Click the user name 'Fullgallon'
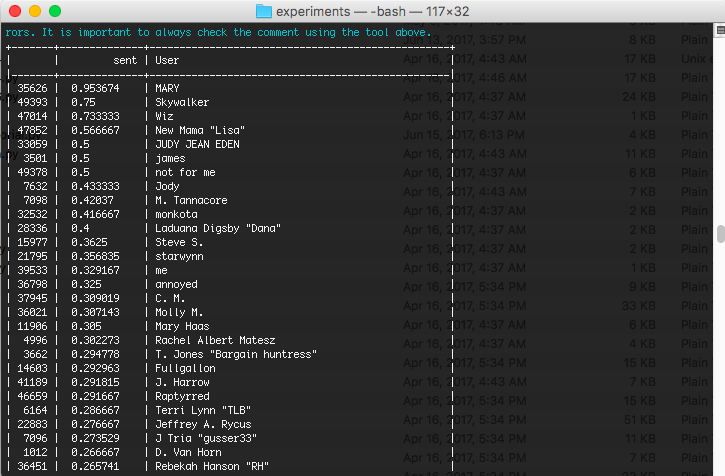This screenshot has height=476, width=725. tap(185, 369)
